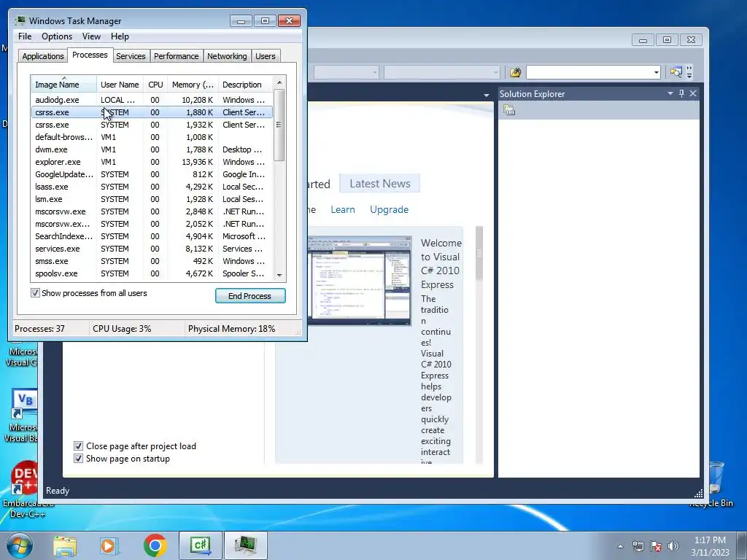Open the disabled configuration combo box
The height and width of the screenshot is (560, 747).
(x=346, y=72)
